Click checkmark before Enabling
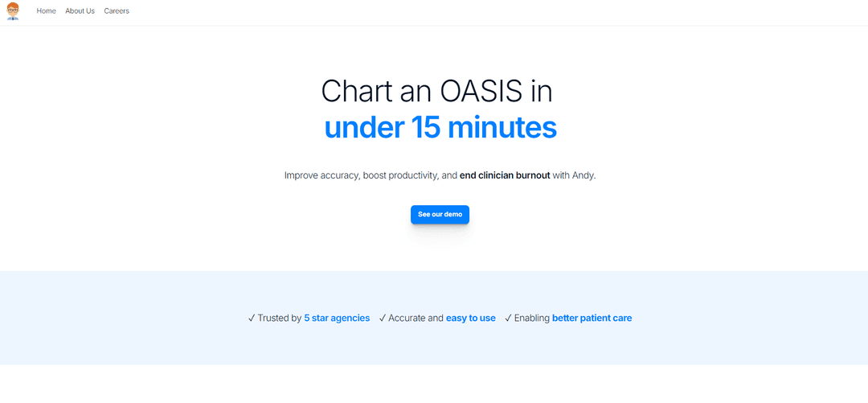Viewport: 868px width, 403px height. click(508, 319)
